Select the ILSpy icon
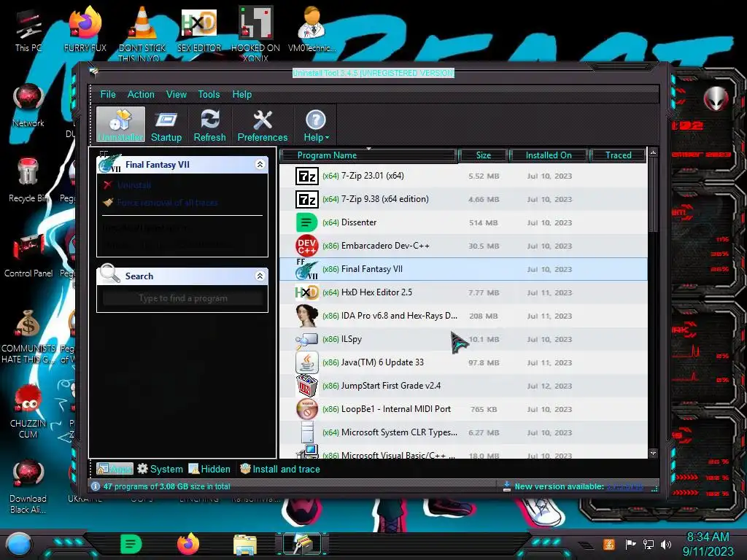 click(x=307, y=339)
